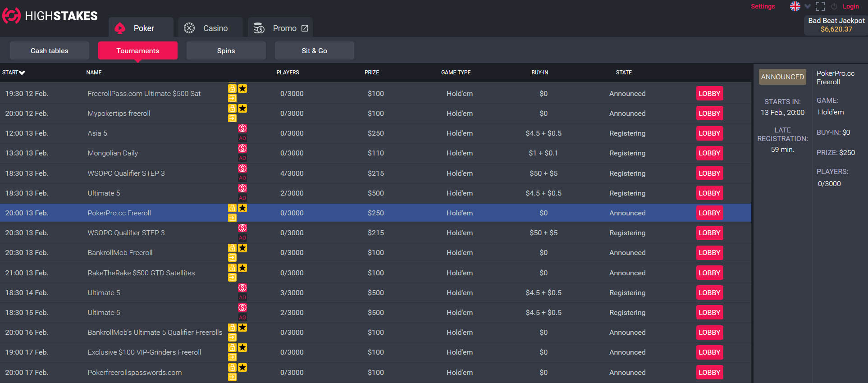Toggle fullscreen mode icon

pyautogui.click(x=820, y=6)
